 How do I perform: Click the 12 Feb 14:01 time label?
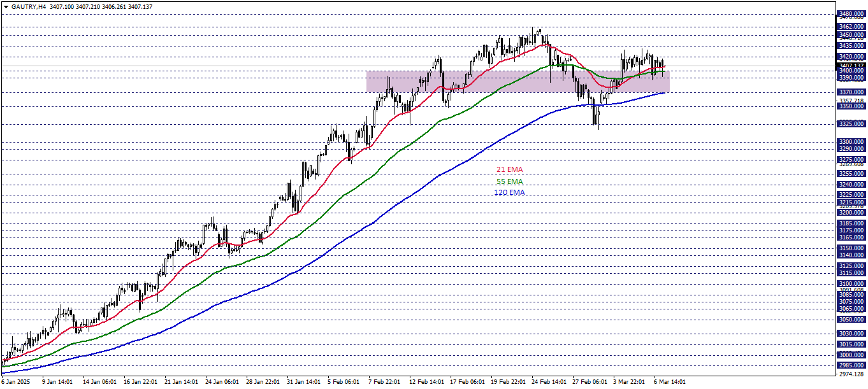426,382
